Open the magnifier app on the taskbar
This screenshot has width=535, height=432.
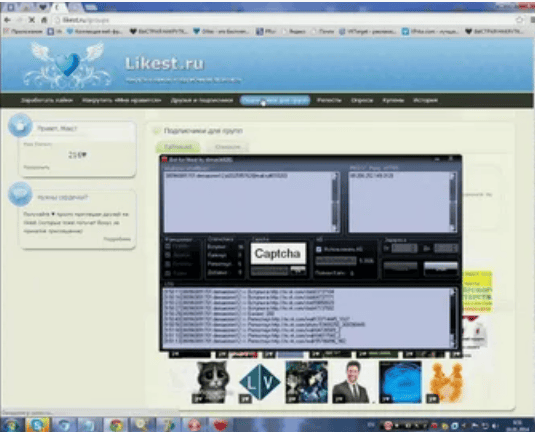coord(142,425)
